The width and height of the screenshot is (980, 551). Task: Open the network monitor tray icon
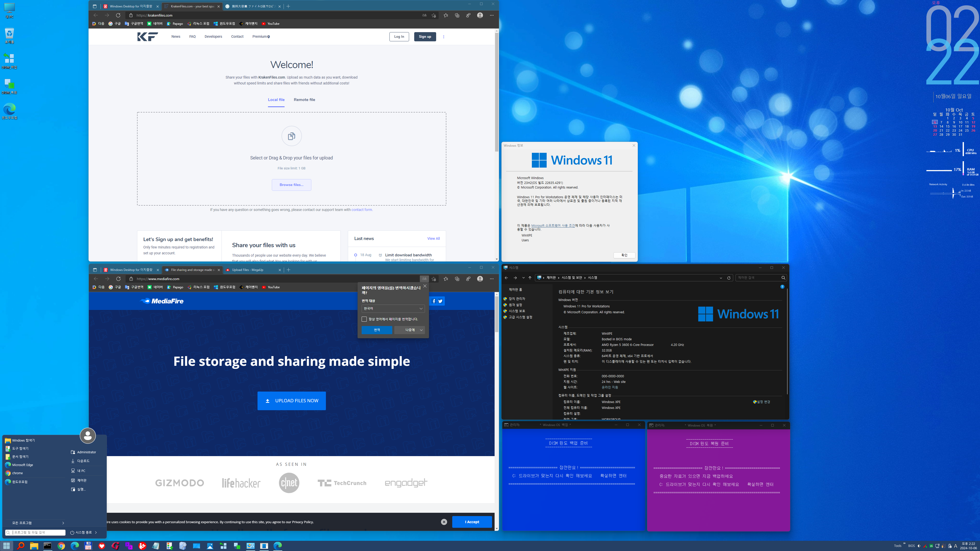tap(937, 546)
